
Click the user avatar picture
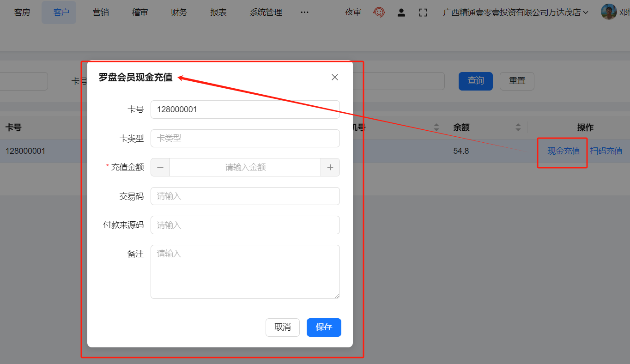pos(608,12)
